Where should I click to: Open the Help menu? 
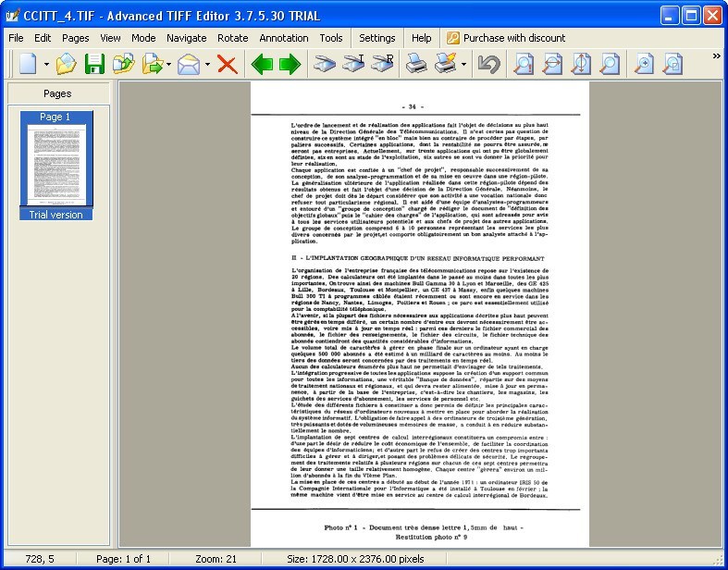(421, 38)
